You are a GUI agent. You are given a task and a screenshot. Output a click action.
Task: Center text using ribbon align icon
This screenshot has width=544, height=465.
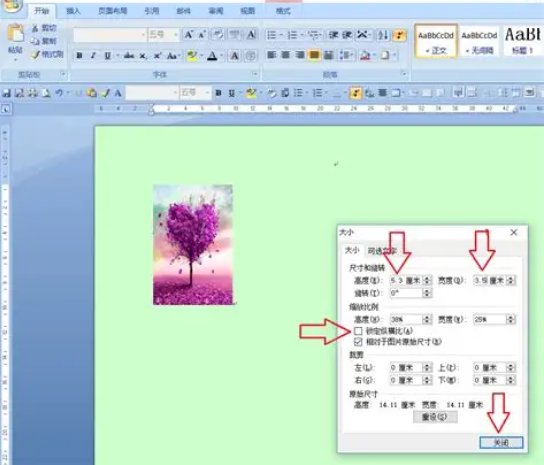[x=286, y=55]
